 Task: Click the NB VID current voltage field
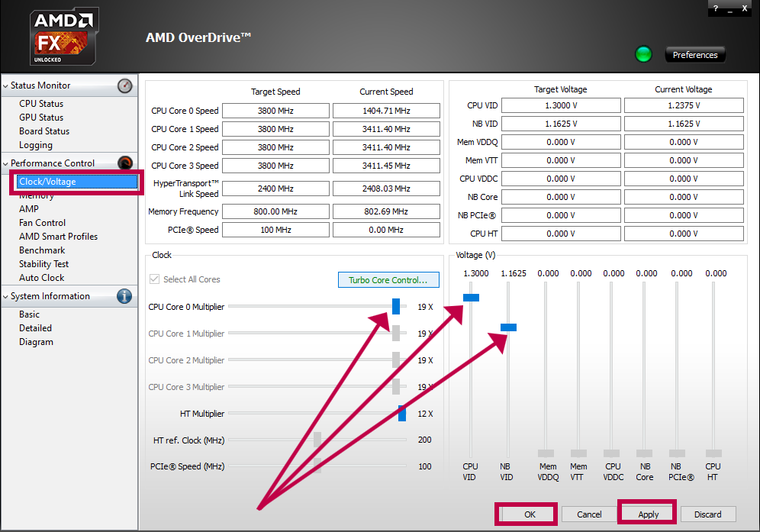pyautogui.click(x=684, y=124)
